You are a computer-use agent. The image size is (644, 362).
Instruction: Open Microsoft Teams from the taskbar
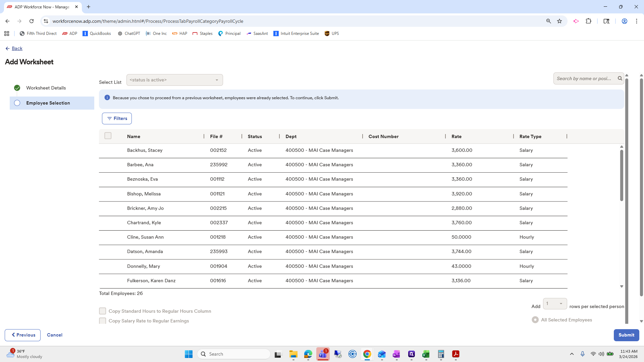323,354
